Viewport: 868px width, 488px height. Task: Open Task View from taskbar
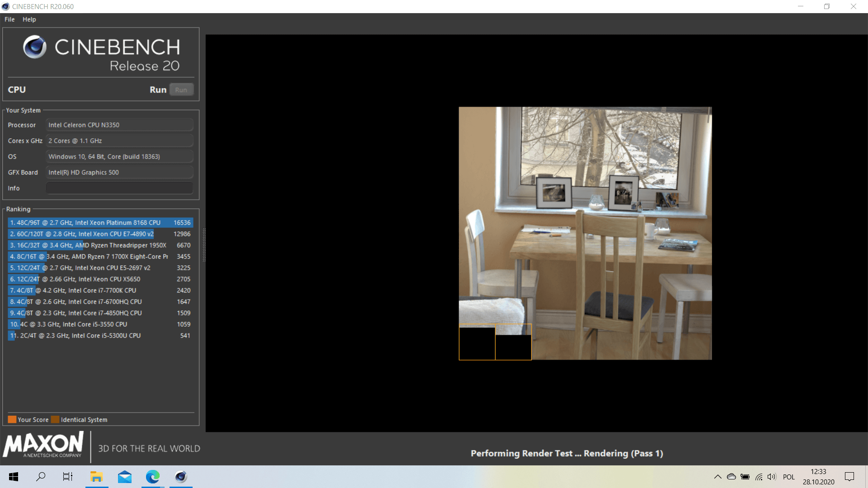[x=68, y=477]
